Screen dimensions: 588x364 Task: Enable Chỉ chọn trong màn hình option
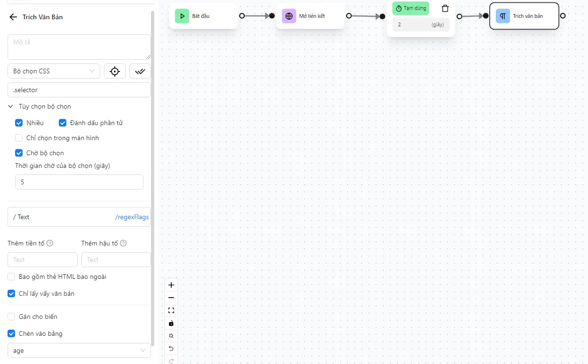click(x=19, y=138)
